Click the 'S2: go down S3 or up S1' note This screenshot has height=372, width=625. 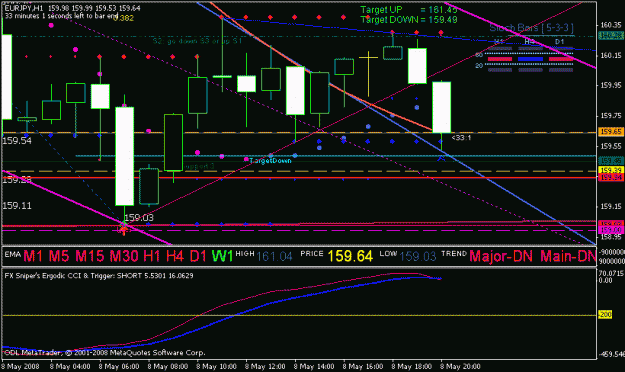pyautogui.click(x=197, y=41)
